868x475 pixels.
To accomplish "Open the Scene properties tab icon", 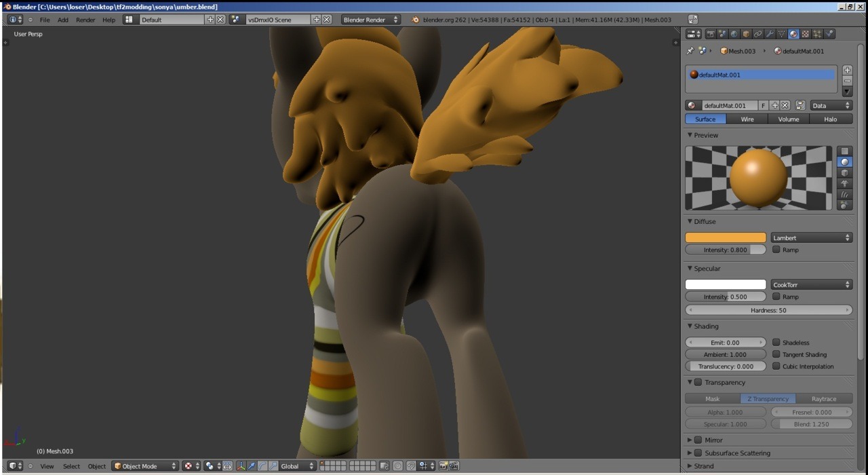I will 723,34.
